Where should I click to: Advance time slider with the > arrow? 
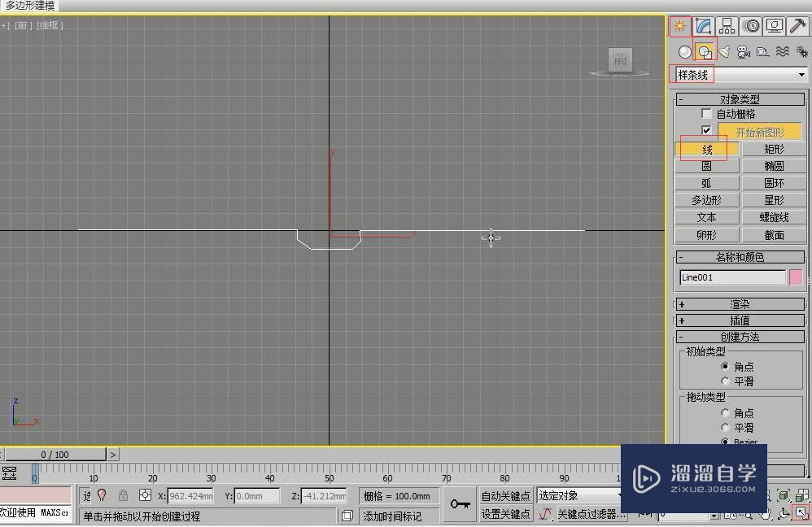click(113, 455)
